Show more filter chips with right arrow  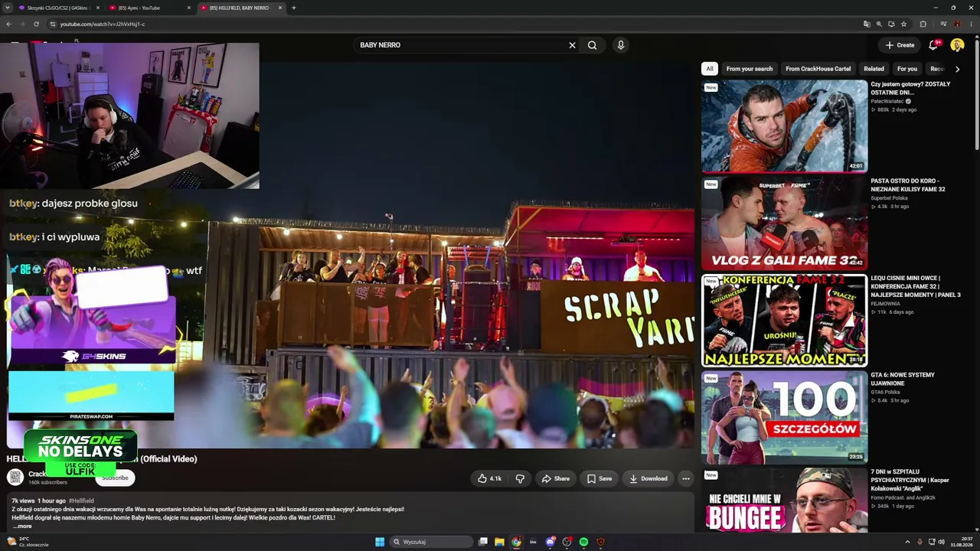click(957, 69)
